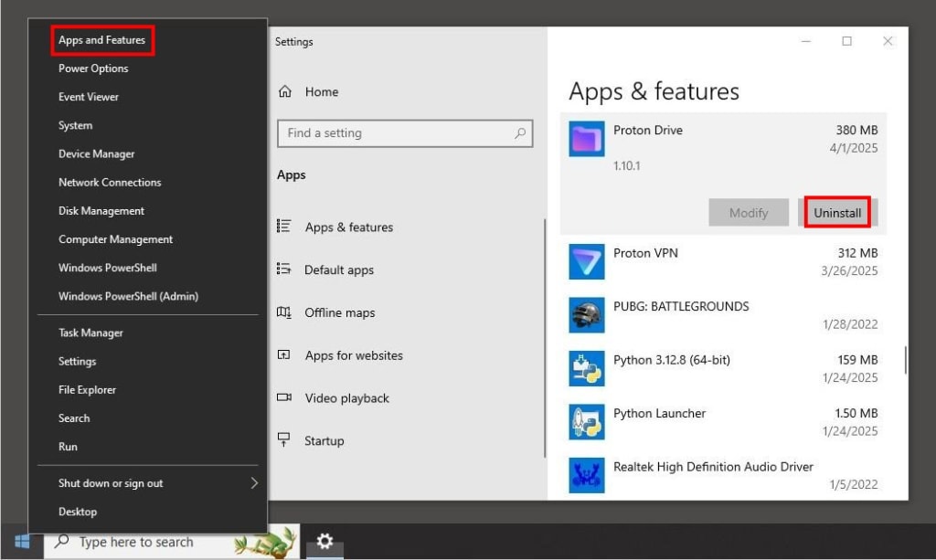Click the Proton Drive app icon
The height and width of the screenshot is (560, 936).
click(586, 139)
